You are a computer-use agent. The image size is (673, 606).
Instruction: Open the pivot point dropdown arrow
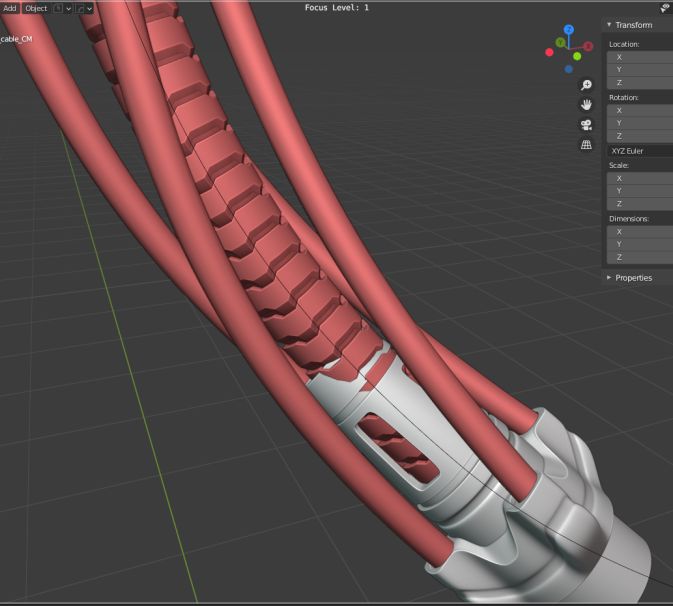(89, 8)
